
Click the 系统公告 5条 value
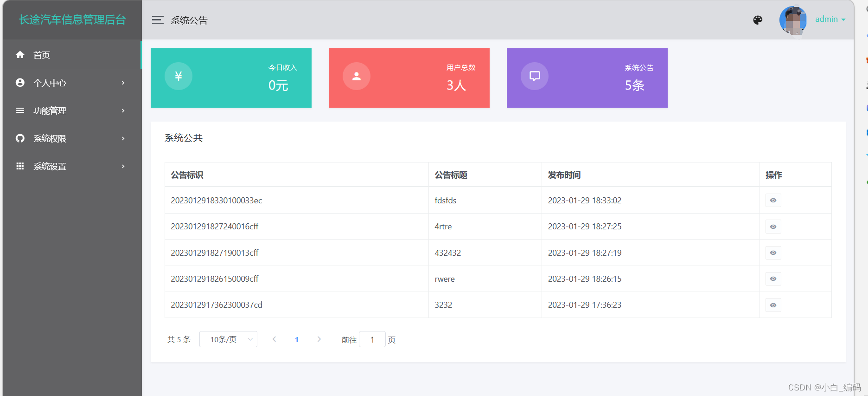634,85
